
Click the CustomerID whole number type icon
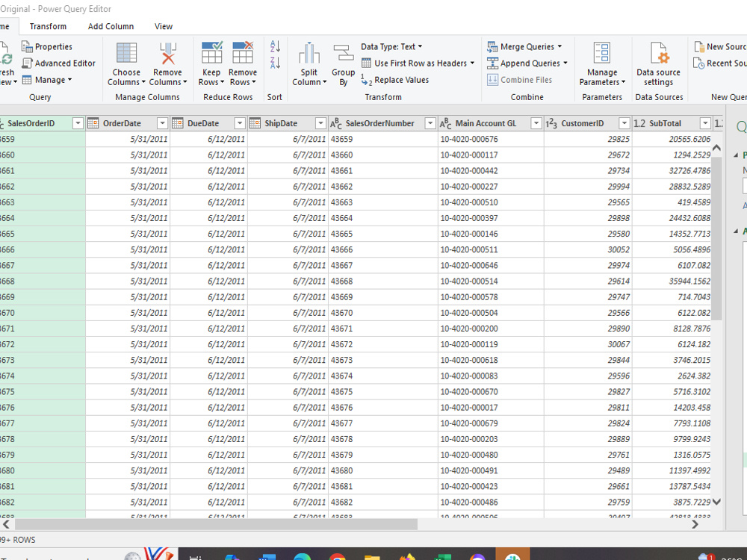pos(551,123)
